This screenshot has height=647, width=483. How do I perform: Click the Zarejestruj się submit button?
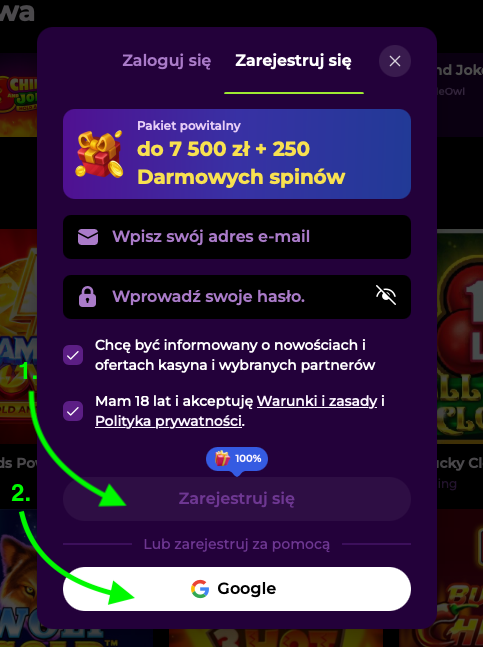pyautogui.click(x=237, y=499)
